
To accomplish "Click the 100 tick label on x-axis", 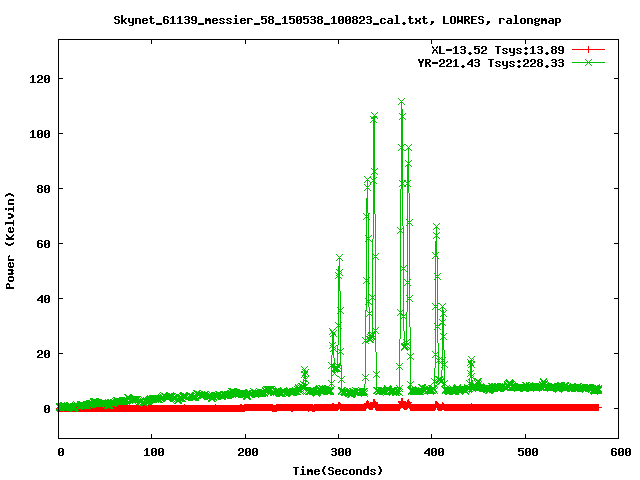I will point(152,453).
